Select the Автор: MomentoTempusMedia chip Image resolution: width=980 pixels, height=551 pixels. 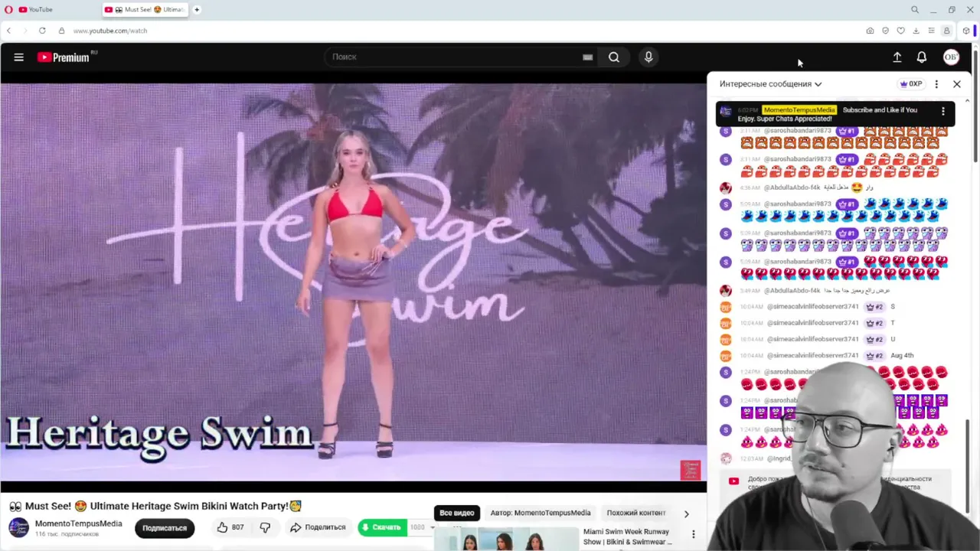tap(541, 513)
